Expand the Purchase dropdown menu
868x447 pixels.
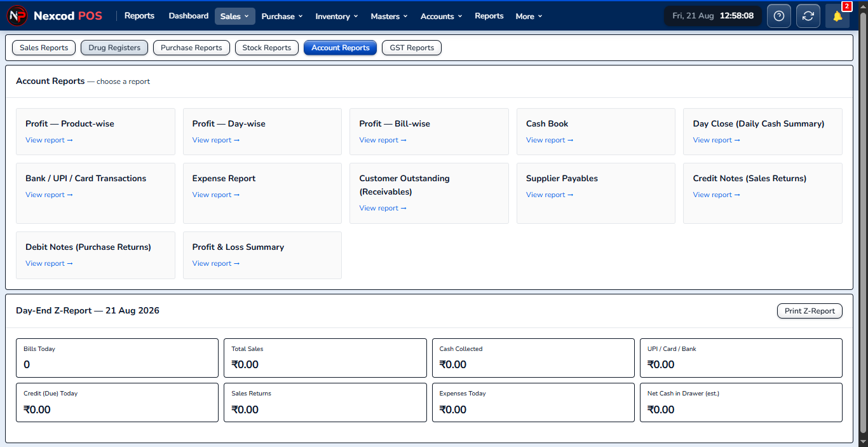click(282, 16)
